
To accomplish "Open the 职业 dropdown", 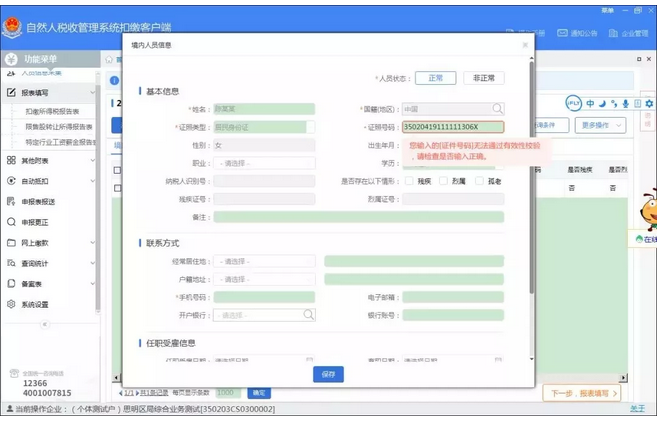I will click(264, 163).
